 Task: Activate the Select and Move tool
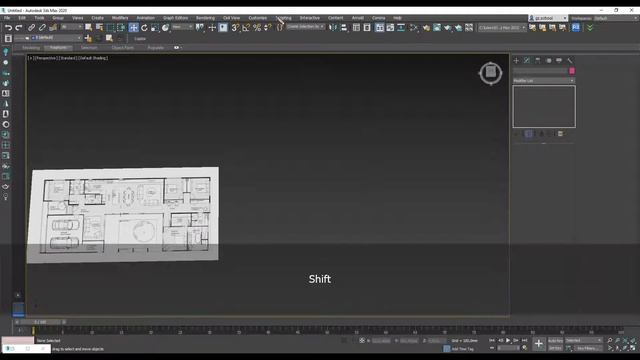[133, 28]
